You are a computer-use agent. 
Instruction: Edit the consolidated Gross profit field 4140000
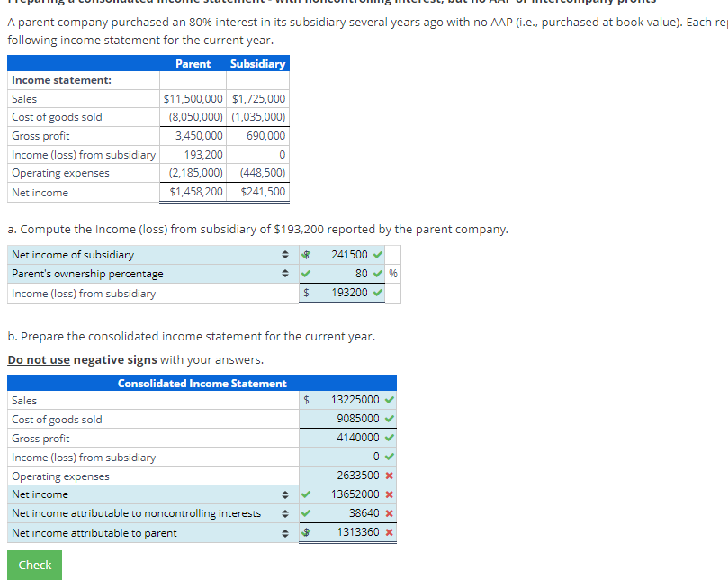click(348, 438)
